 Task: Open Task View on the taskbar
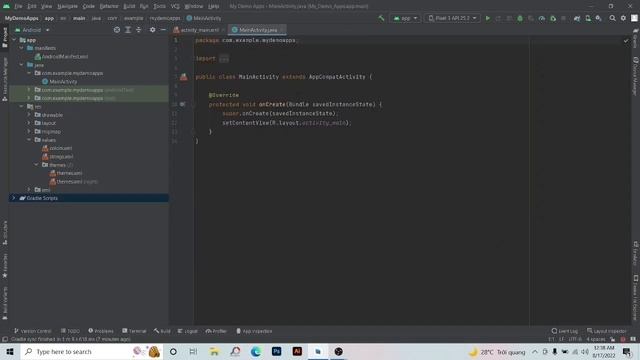tap(193, 351)
